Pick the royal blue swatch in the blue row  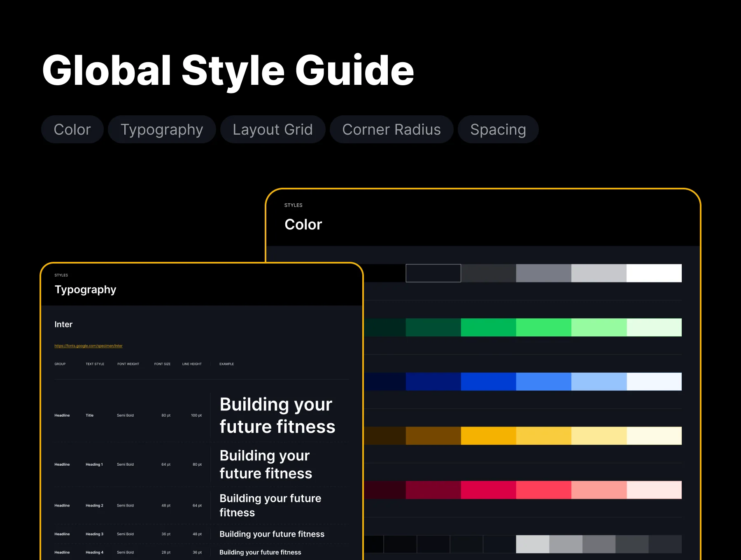[x=489, y=382]
